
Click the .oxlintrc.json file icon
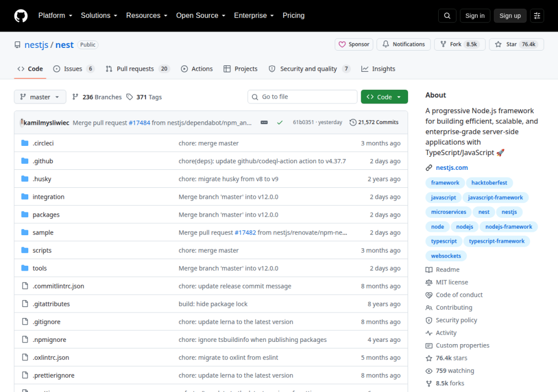(25, 357)
